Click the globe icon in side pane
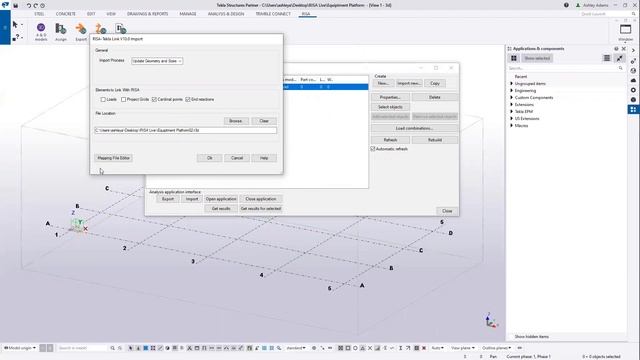The width and height of the screenshot is (640, 360). coord(633,71)
